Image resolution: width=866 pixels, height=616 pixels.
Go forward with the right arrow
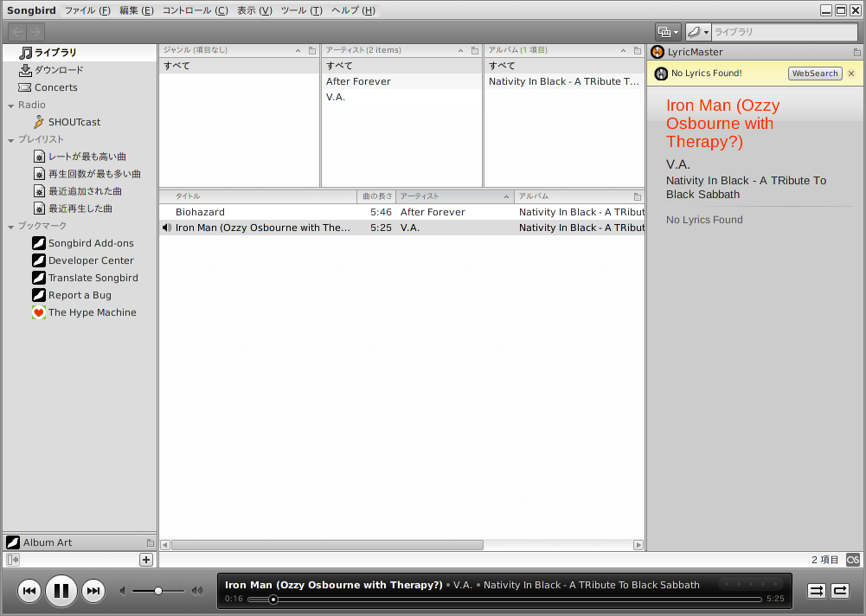tap(35, 32)
